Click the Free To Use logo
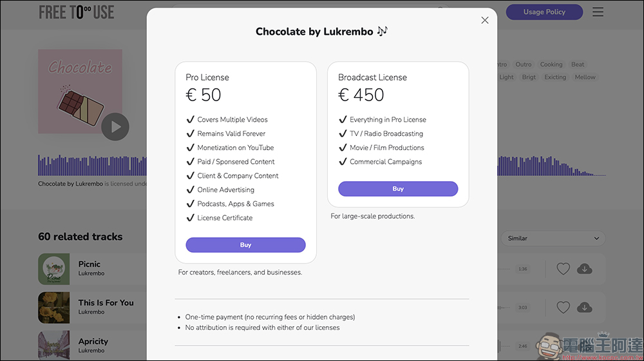Image resolution: width=644 pixels, height=361 pixels. click(x=77, y=12)
